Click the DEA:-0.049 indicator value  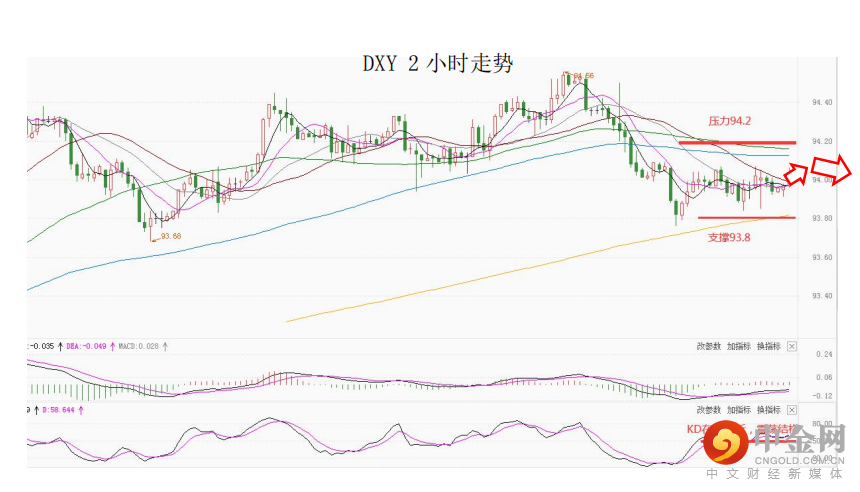click(x=86, y=346)
